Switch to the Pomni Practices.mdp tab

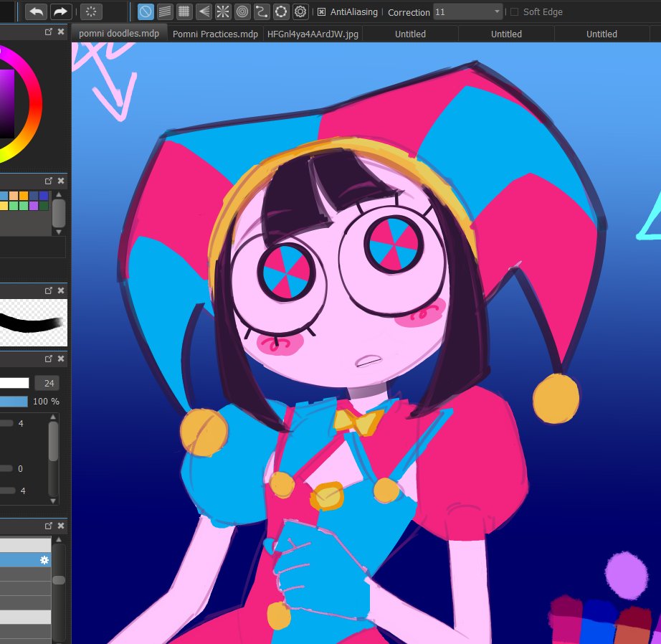[x=215, y=34]
